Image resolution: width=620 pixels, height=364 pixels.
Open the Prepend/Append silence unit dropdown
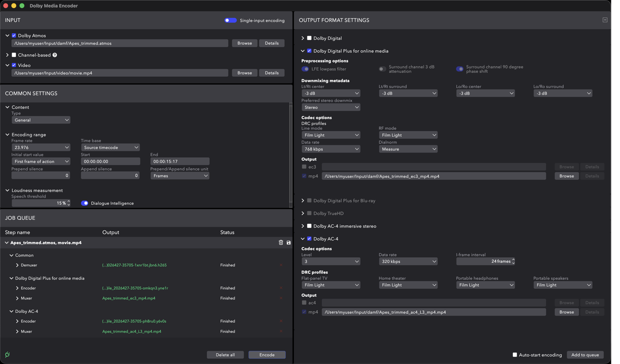click(x=180, y=176)
